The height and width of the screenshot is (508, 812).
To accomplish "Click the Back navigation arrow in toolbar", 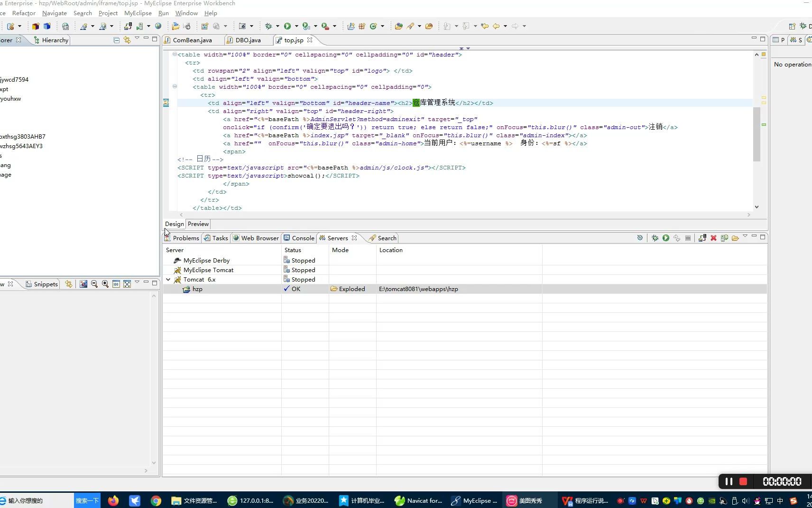I will tap(496, 26).
